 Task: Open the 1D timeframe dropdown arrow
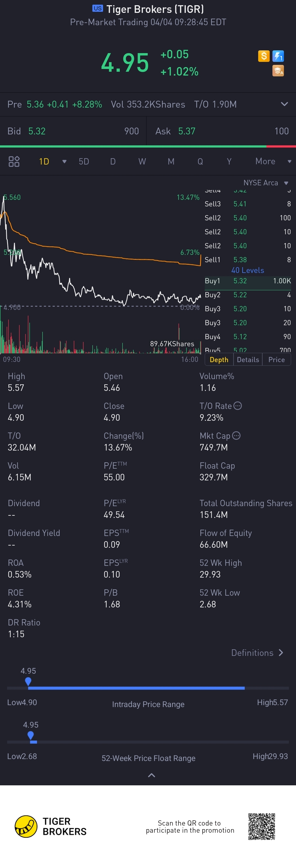pos(64,162)
